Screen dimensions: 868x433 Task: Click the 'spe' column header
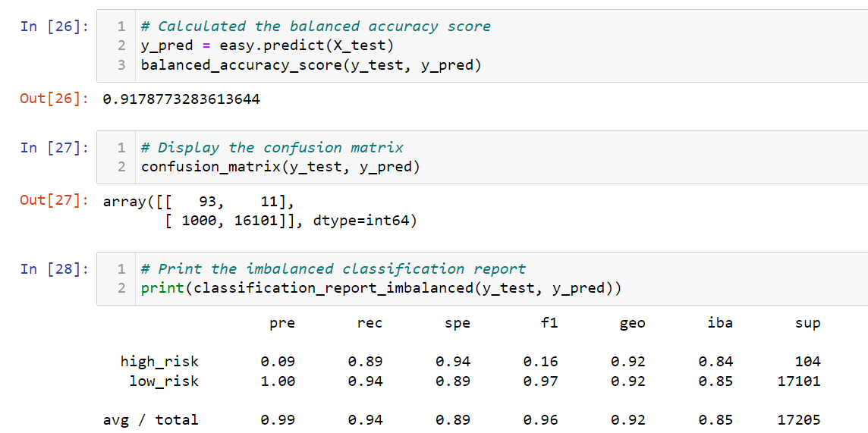[458, 324]
